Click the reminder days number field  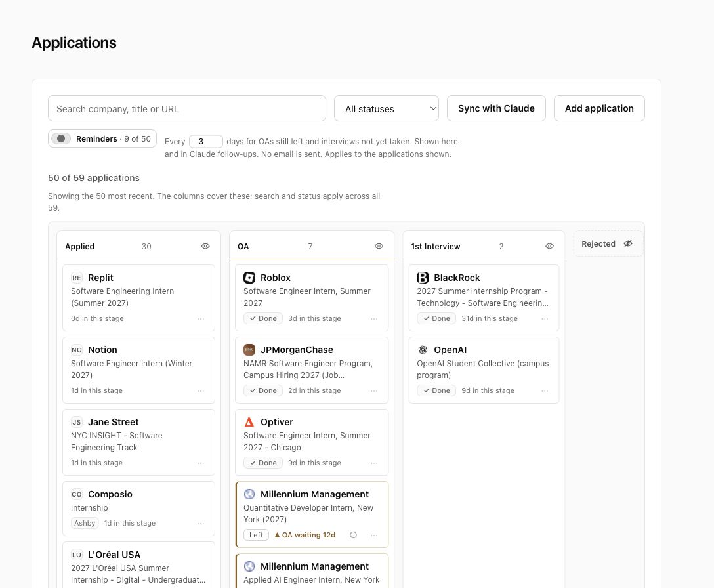tap(206, 141)
